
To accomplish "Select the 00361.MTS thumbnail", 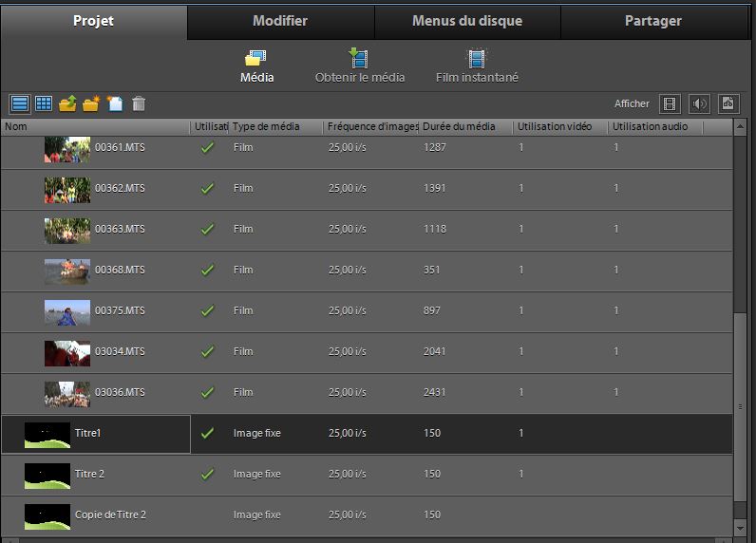I will pyautogui.click(x=67, y=149).
